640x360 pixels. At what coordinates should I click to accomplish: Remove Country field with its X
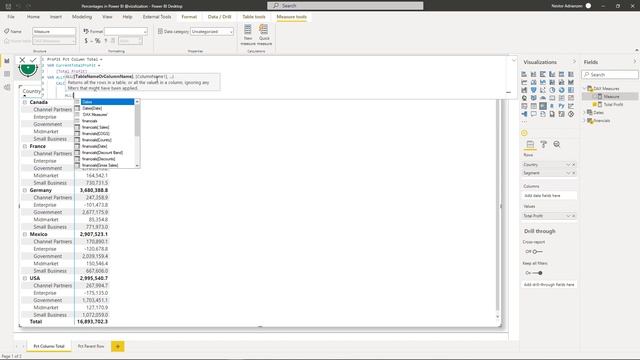(x=573, y=164)
